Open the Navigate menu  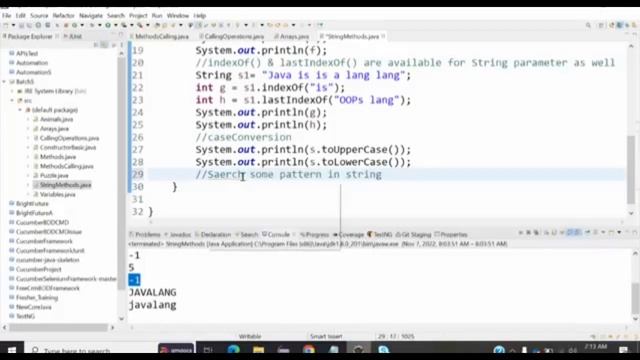91,16
